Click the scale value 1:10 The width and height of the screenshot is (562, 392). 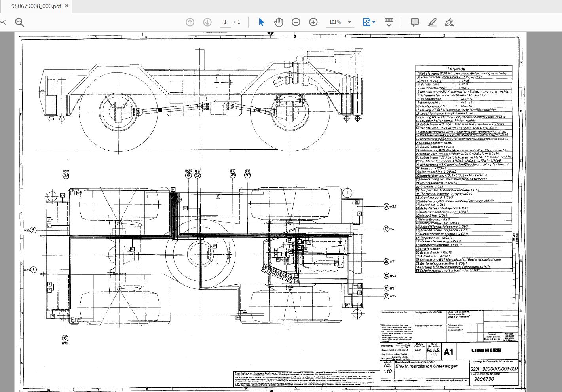tap(388, 371)
